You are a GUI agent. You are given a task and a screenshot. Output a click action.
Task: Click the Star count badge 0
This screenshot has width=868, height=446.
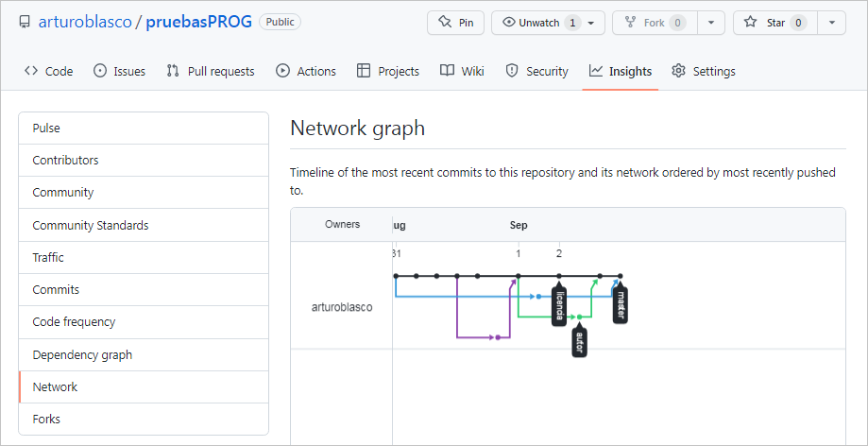point(798,23)
